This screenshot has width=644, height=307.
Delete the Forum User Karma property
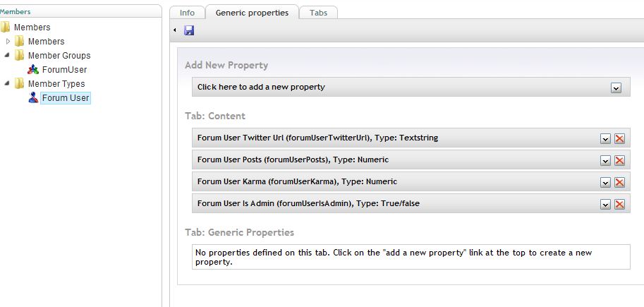(619, 183)
